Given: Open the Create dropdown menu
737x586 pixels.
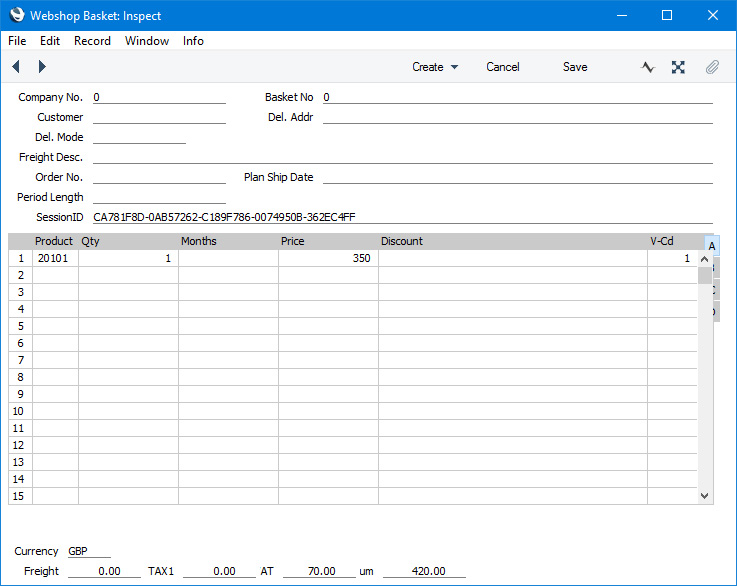Looking at the screenshot, I should (435, 67).
